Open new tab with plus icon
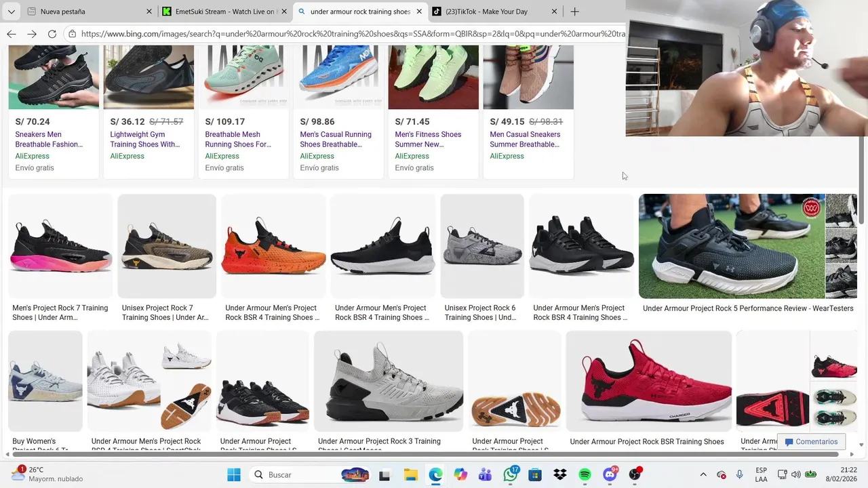This screenshot has height=488, width=868. (574, 12)
